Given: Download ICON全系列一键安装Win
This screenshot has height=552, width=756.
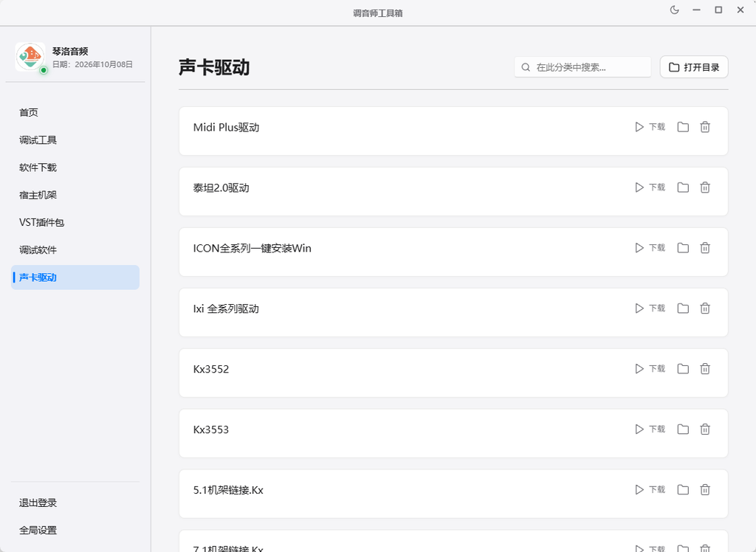Looking at the screenshot, I should (650, 248).
